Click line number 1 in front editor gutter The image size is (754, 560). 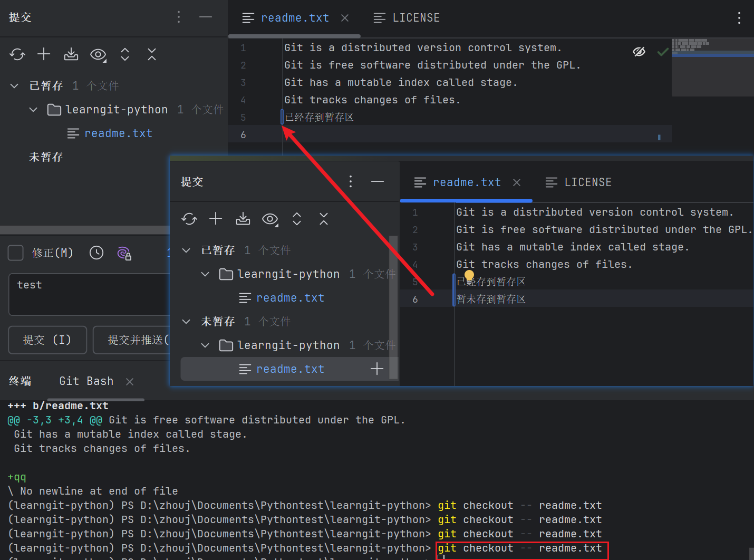[415, 212]
